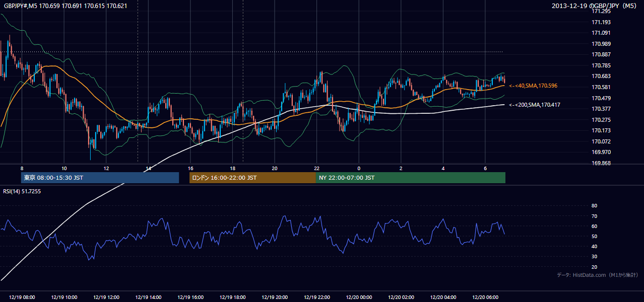
Task: Click the RSI 20 level label
Action: point(594,267)
